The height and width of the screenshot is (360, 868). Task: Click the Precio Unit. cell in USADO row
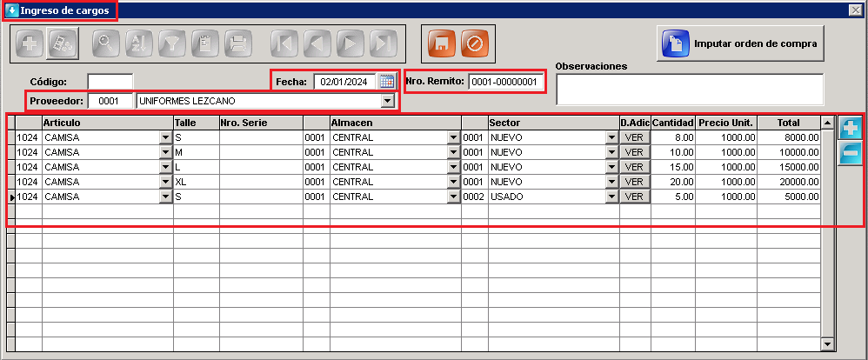pos(726,197)
